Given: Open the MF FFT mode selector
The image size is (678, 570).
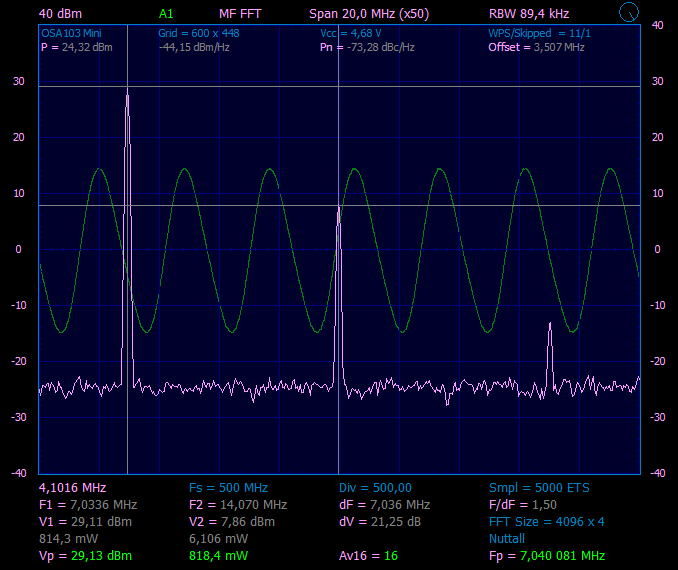Looking at the screenshot, I should coord(240,14).
